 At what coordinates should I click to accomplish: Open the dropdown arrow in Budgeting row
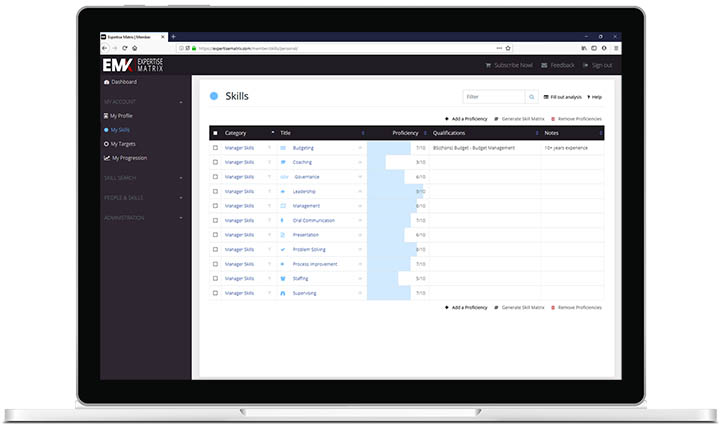coord(360,148)
